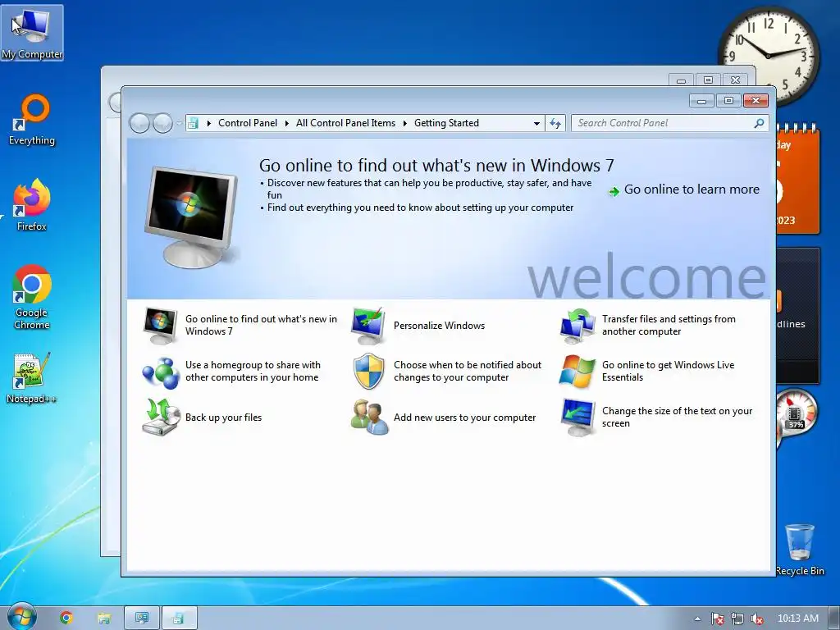This screenshot has width=840, height=630.
Task: Click the large monitor image in welcome banner
Action: click(192, 217)
